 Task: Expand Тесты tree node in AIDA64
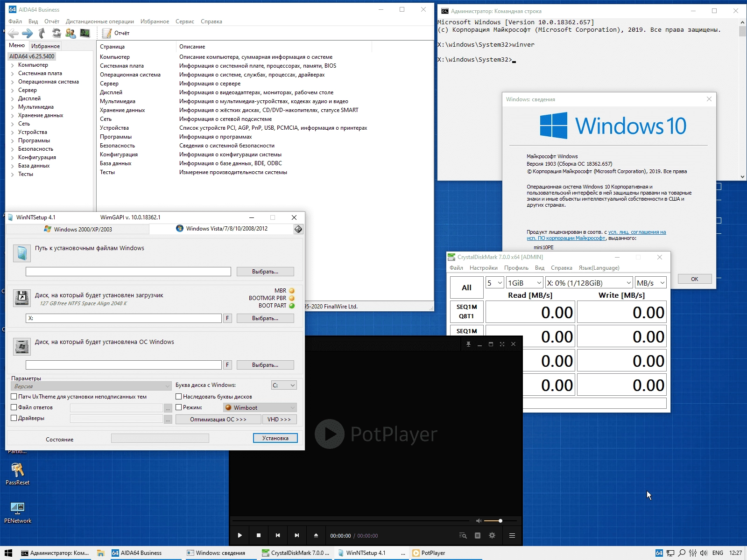point(12,175)
